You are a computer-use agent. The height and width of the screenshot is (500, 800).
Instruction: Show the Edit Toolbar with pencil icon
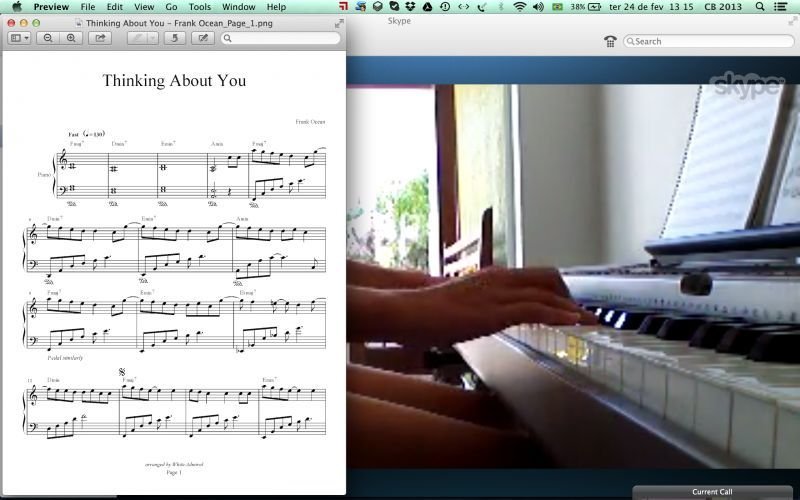tap(203, 38)
